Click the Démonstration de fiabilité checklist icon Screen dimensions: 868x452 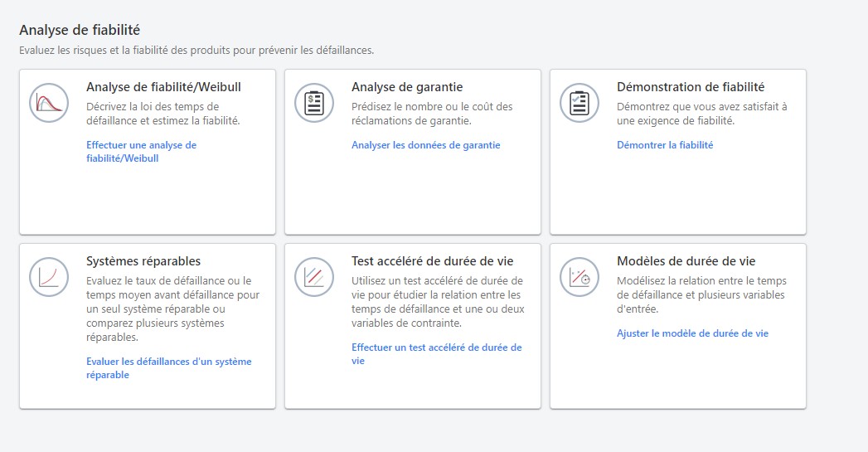pyautogui.click(x=579, y=103)
